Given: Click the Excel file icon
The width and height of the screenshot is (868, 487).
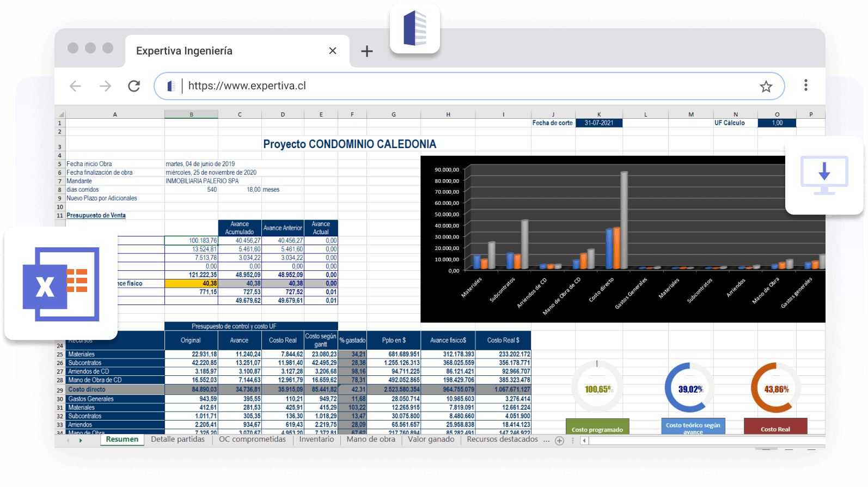Looking at the screenshot, I should pos(61,284).
